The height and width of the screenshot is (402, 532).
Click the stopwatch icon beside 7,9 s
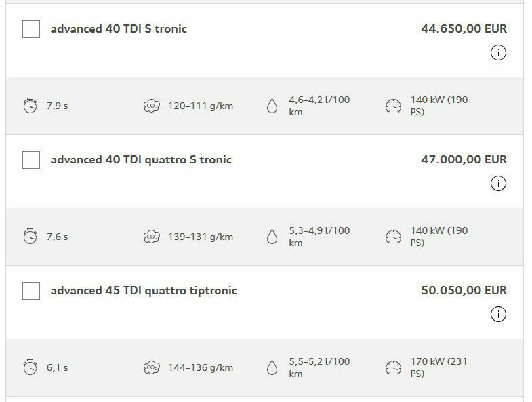(x=30, y=106)
